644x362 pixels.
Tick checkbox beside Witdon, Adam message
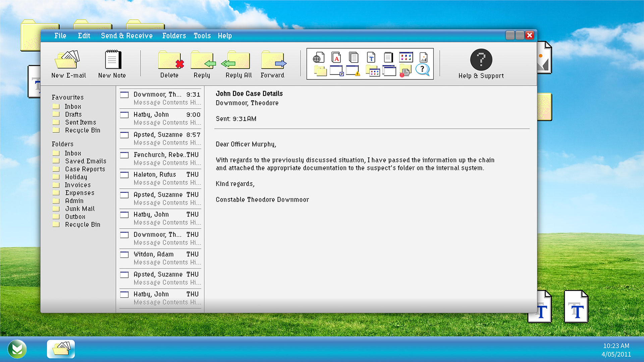coord(124,255)
